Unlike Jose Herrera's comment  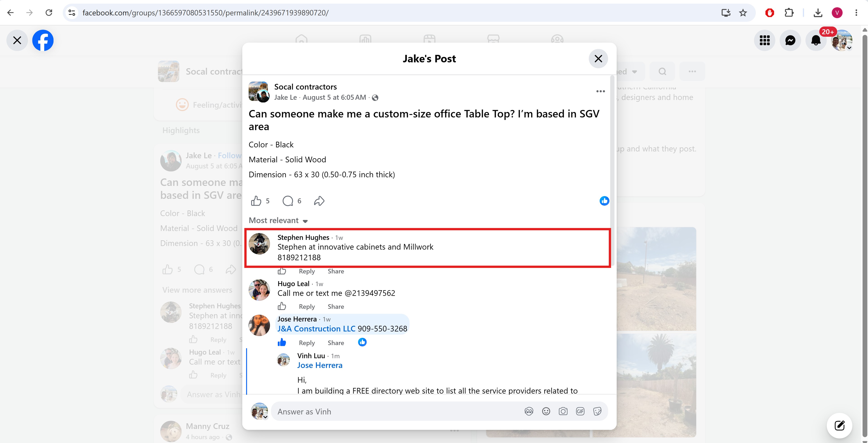click(x=282, y=343)
